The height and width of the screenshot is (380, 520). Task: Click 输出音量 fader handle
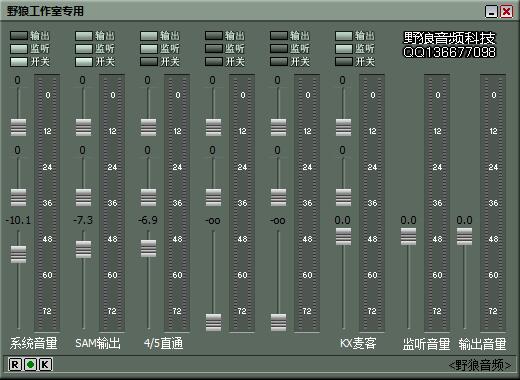pos(464,237)
